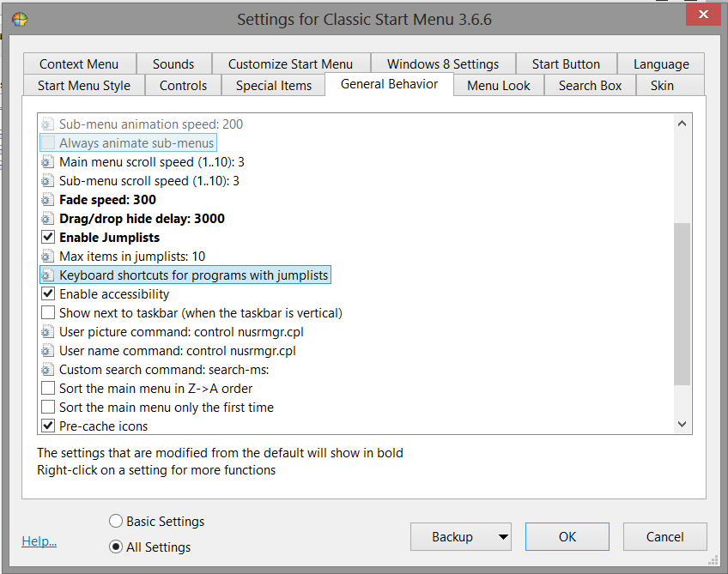
Task: Click the icon beside Main menu scroll speed
Action: tap(48, 162)
